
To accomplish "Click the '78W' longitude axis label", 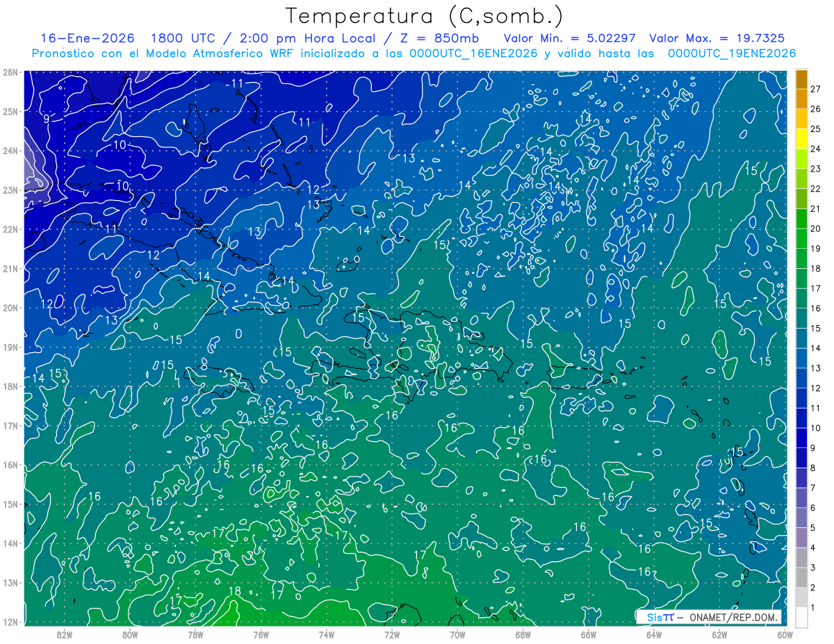I will (x=195, y=634).
